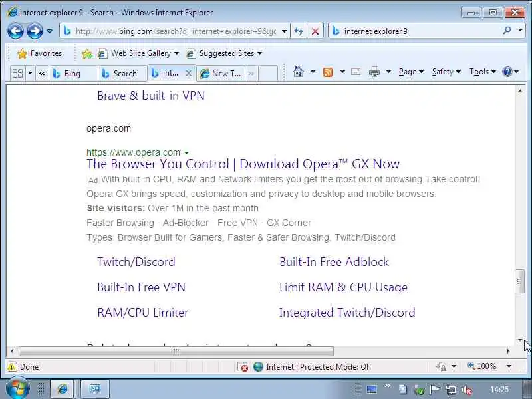Open the Print options dropdown arrow
The image size is (532, 399).
(388, 72)
